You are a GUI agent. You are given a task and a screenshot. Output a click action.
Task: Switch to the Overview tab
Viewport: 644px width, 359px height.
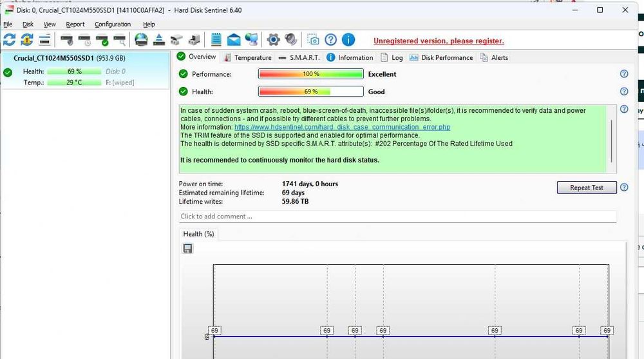[196, 57]
